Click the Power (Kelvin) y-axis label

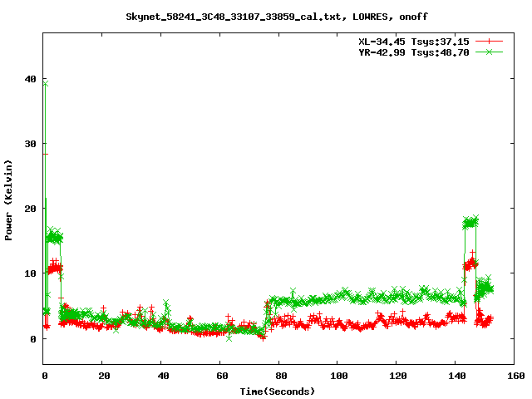coord(8,200)
